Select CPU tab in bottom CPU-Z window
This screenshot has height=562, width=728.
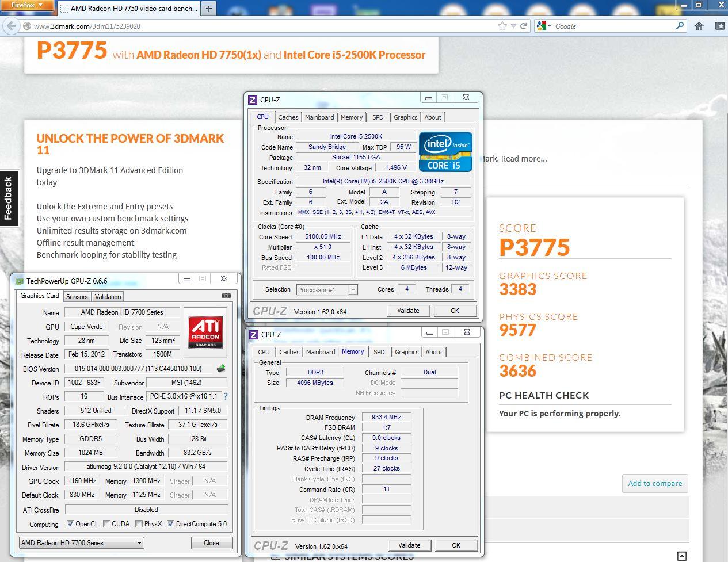(x=264, y=352)
